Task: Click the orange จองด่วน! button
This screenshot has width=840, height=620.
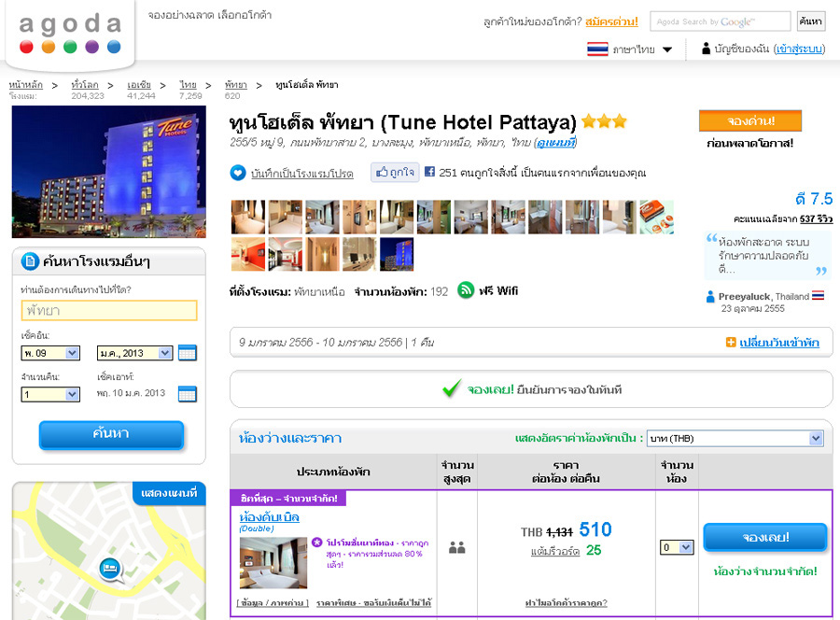Action: pos(750,120)
